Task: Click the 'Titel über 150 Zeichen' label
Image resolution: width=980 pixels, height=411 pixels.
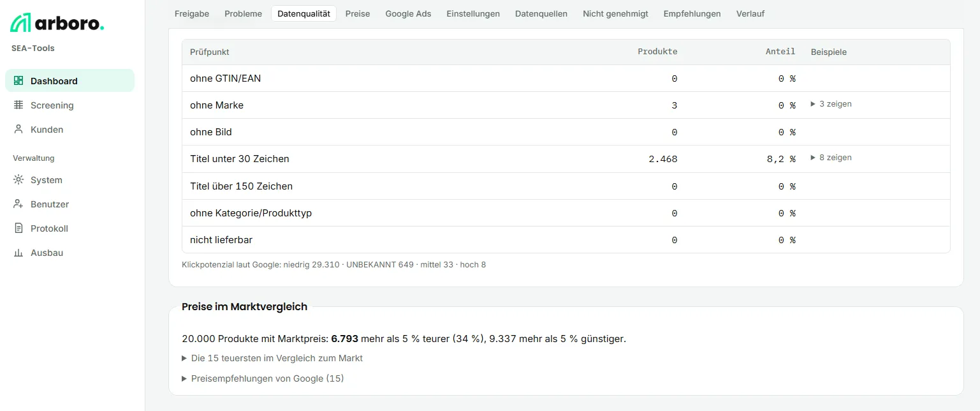Action: (241, 186)
